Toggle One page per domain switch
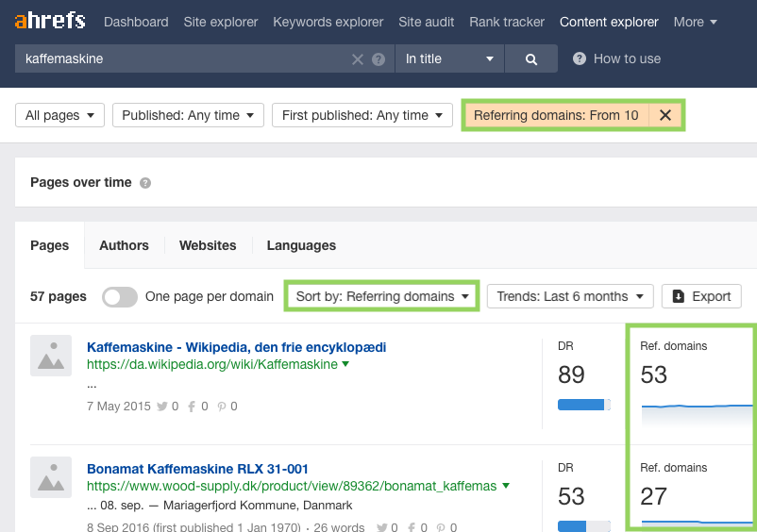Viewport: 757px width, 532px height. coord(120,296)
